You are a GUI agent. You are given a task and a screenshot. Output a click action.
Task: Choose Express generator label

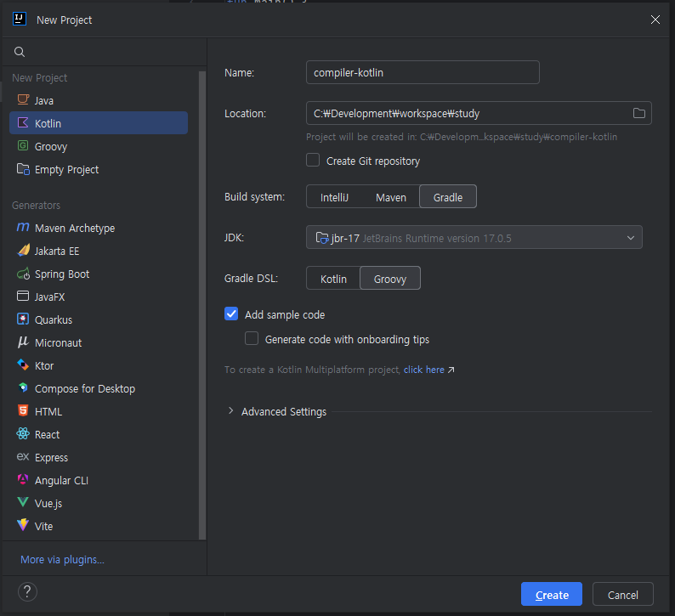(51, 458)
